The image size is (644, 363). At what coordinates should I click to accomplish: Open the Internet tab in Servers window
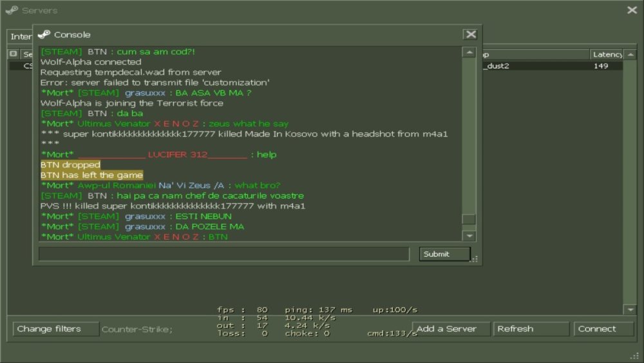[x=20, y=37]
